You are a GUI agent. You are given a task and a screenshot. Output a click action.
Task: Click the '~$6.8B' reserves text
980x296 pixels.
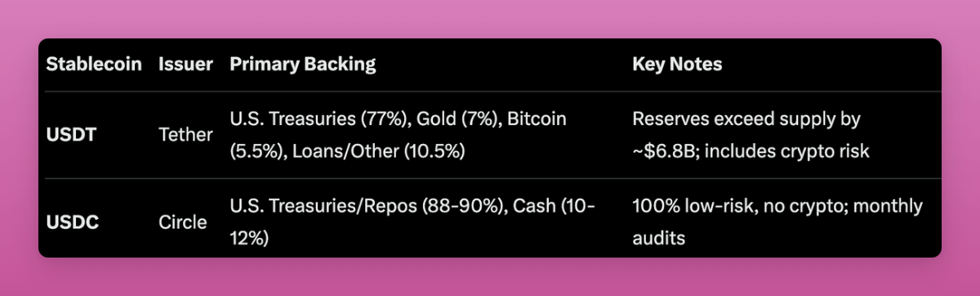coord(662,151)
